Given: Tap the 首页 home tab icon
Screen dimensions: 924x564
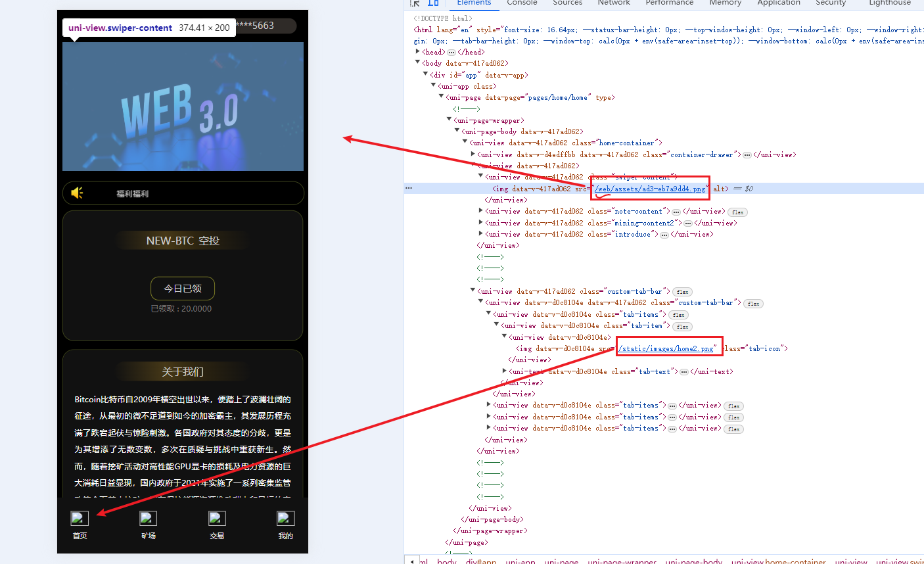Looking at the screenshot, I should (x=80, y=518).
